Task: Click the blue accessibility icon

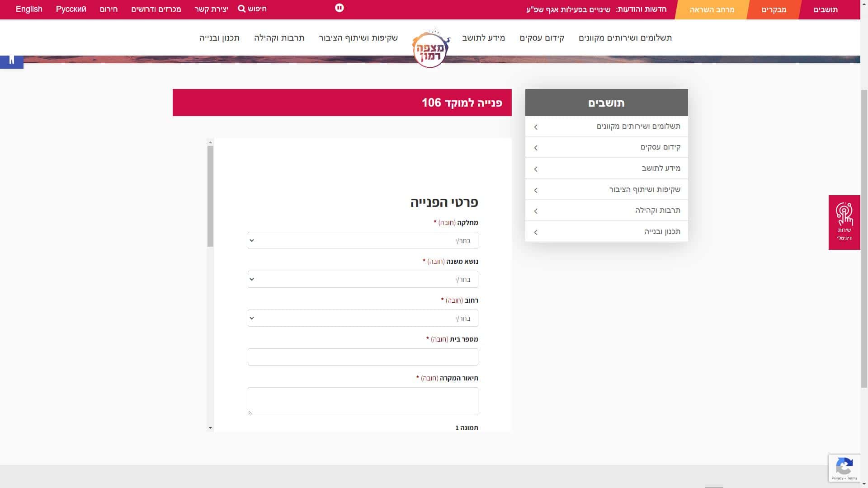Action: (x=12, y=61)
